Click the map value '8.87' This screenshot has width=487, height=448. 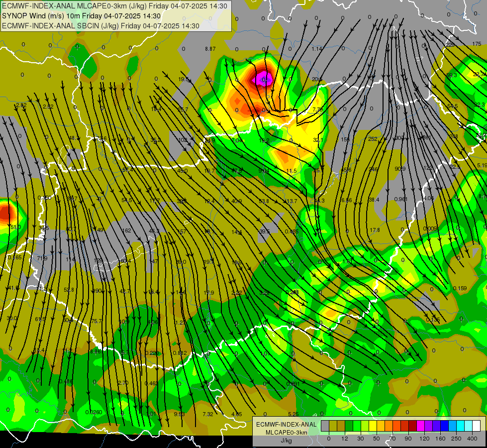(210, 49)
